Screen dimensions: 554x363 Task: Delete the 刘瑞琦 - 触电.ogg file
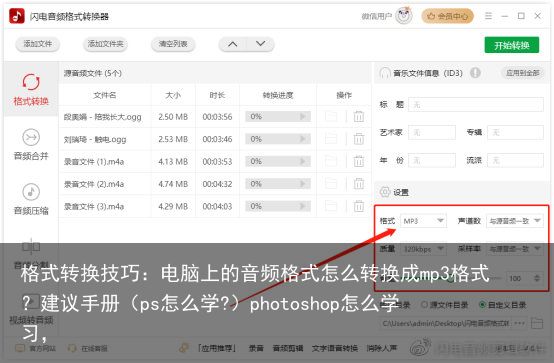[x=359, y=139]
